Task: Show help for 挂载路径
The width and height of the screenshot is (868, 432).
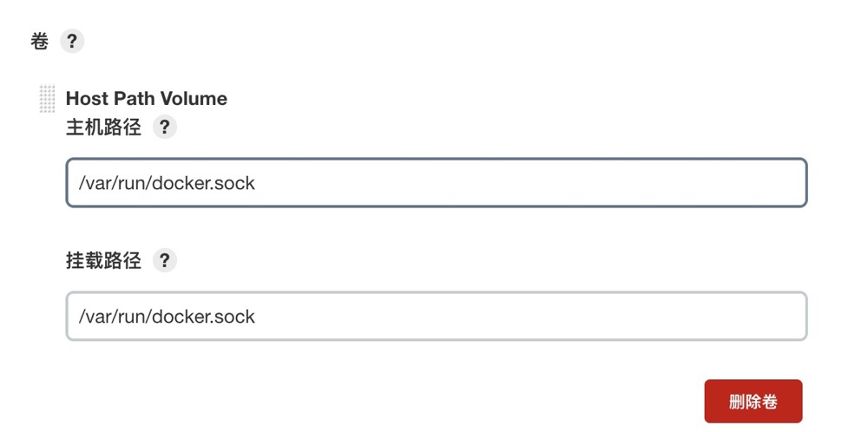Action: coord(164,260)
